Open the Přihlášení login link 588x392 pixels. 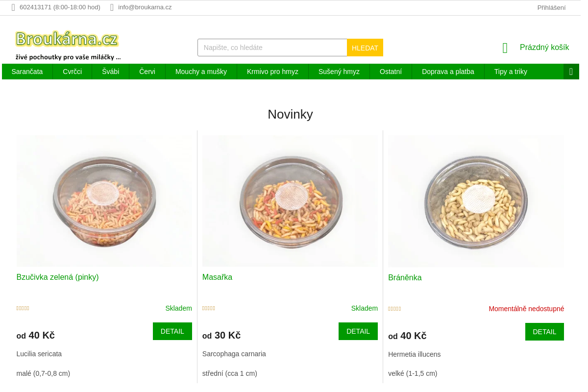(x=551, y=7)
